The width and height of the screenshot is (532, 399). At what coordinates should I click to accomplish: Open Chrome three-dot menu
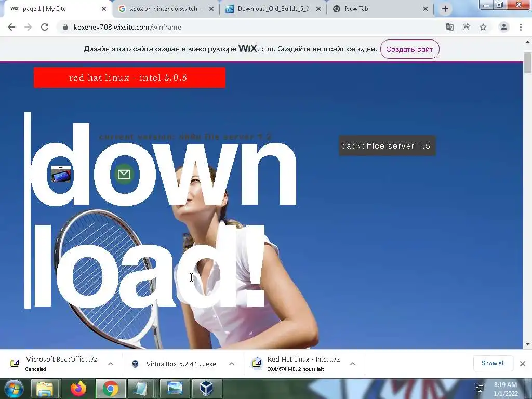click(x=521, y=27)
